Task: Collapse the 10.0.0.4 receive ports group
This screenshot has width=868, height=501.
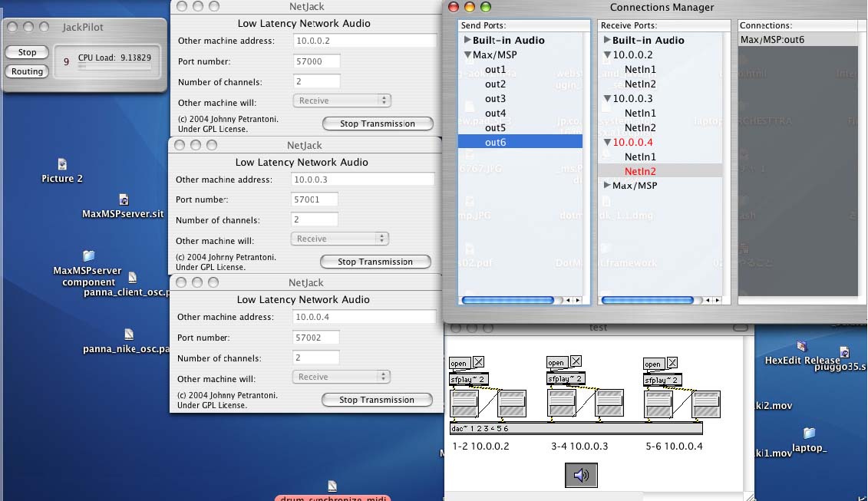Action: [607, 143]
